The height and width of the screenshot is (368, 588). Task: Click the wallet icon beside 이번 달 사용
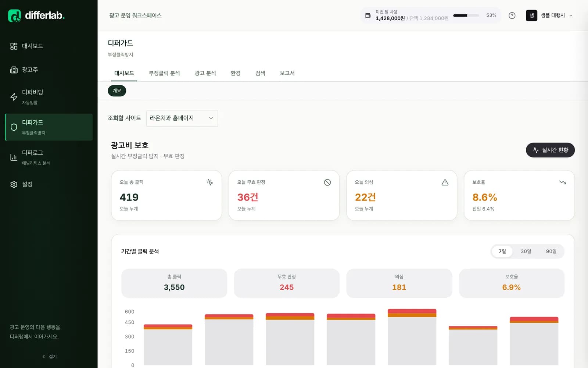[x=368, y=15]
